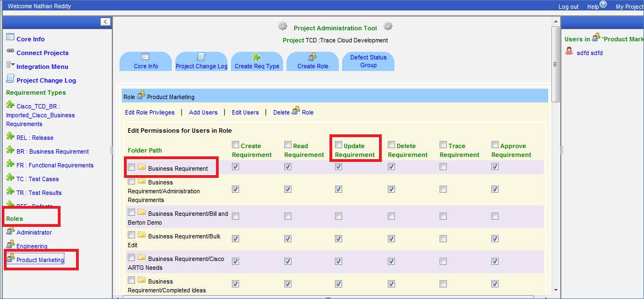Open the Create Role tab
Image resolution: width=644 pixels, height=299 pixels.
[x=313, y=62]
